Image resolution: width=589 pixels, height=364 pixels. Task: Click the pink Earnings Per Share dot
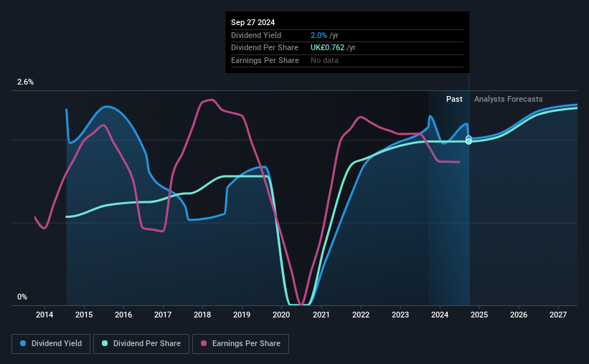point(204,343)
